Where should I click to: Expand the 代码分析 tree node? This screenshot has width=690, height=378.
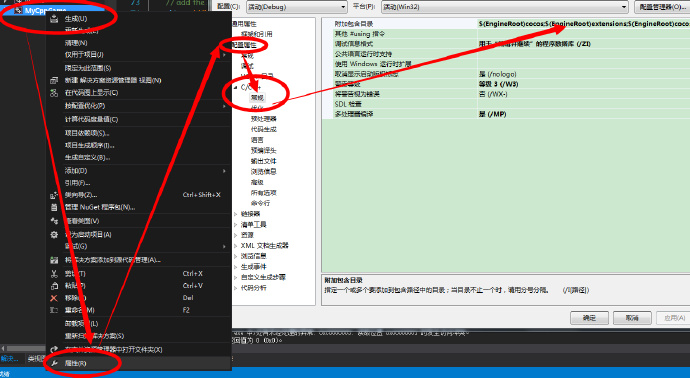point(235,288)
